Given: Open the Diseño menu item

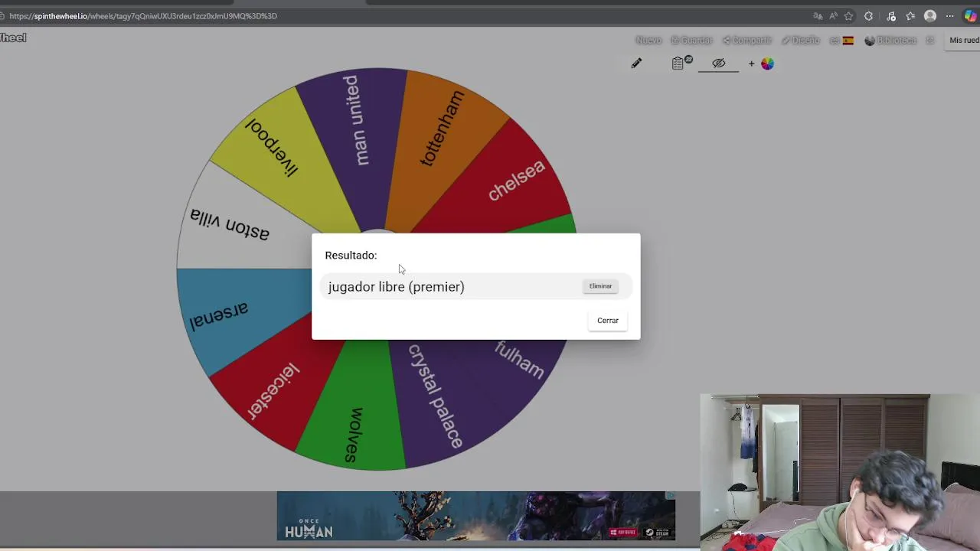Looking at the screenshot, I should point(800,41).
